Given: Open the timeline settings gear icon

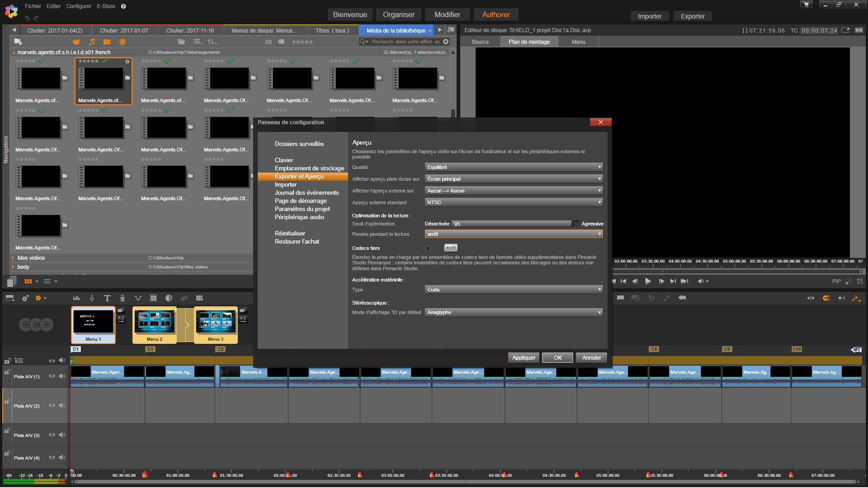Looking at the screenshot, I should pyautogui.click(x=25, y=298).
